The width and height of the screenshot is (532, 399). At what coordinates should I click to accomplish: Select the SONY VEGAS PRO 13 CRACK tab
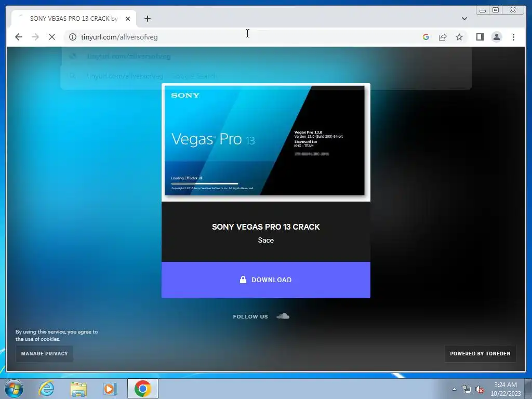[x=74, y=19]
